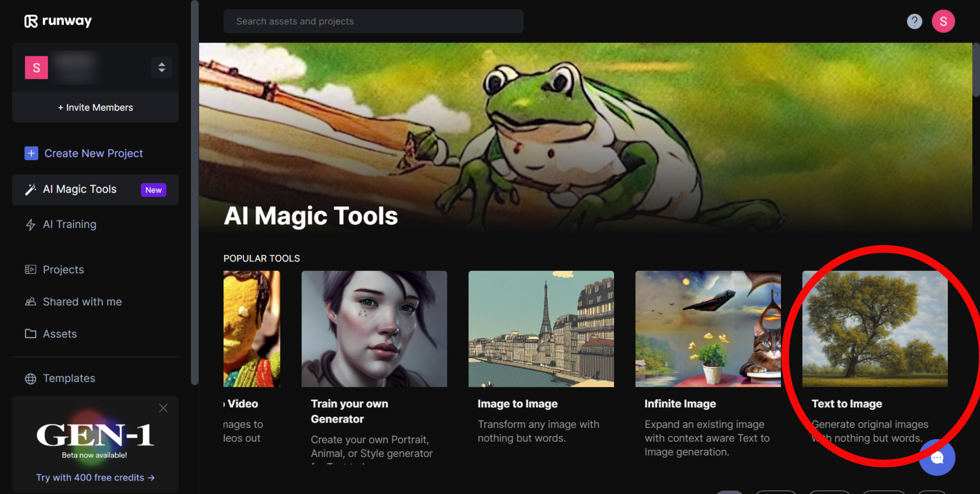Open Infinite Image thumbnail

pos(708,329)
